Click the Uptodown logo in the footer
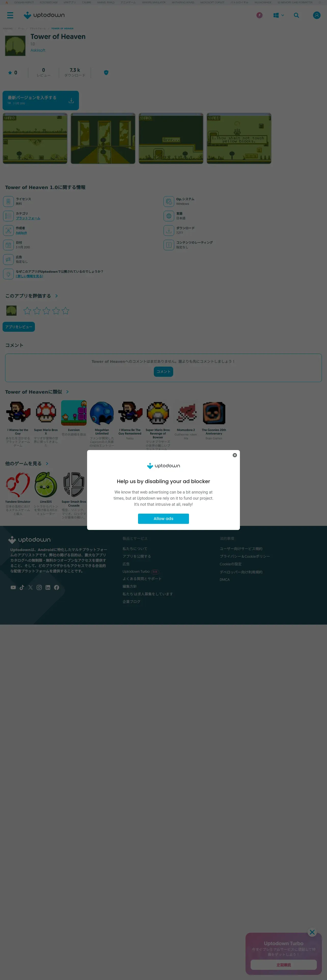The width and height of the screenshot is (327, 980). 29,539
